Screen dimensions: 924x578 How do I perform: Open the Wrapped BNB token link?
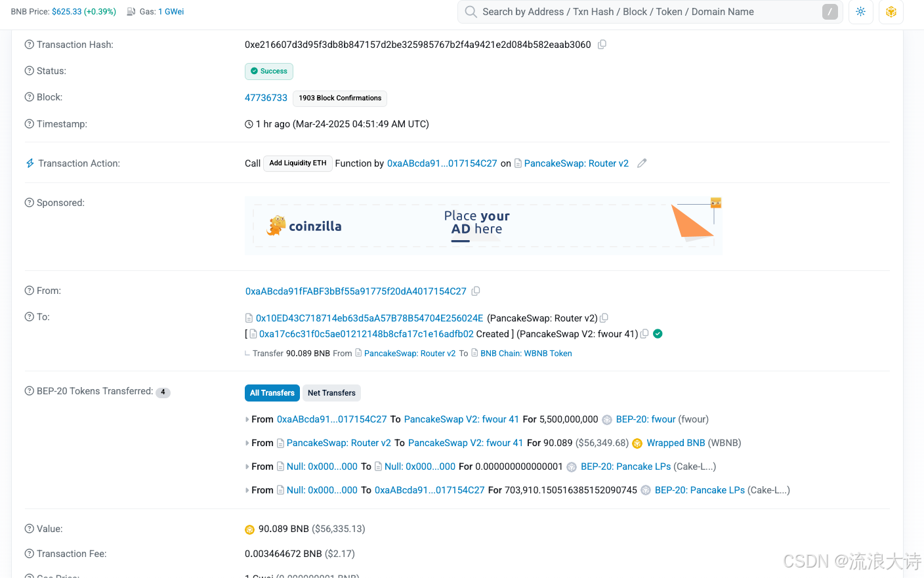pyautogui.click(x=676, y=443)
